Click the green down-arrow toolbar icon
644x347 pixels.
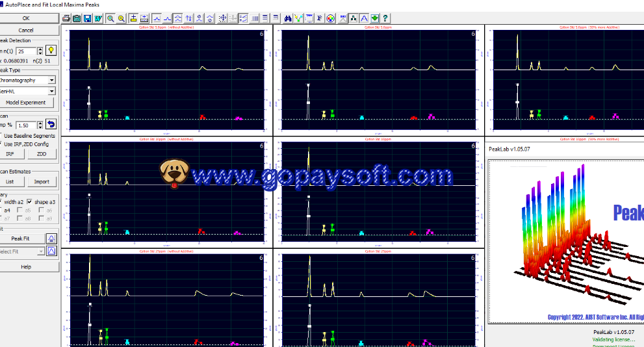(x=374, y=18)
